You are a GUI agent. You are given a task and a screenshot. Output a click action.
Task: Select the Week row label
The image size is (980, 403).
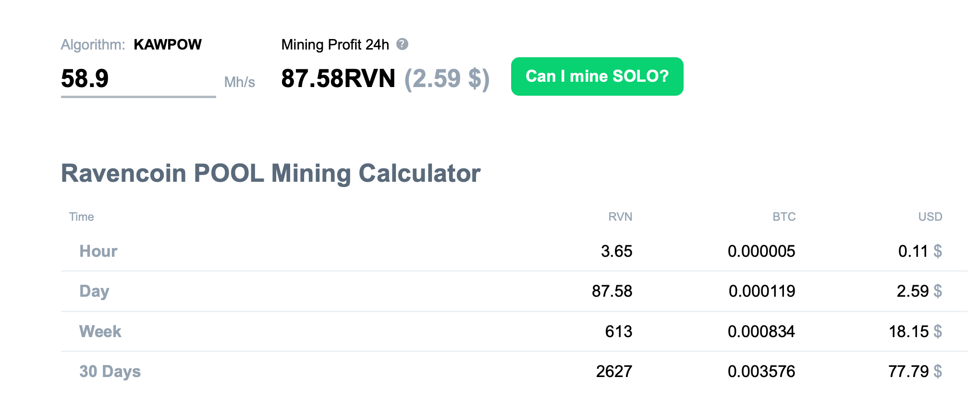[100, 331]
